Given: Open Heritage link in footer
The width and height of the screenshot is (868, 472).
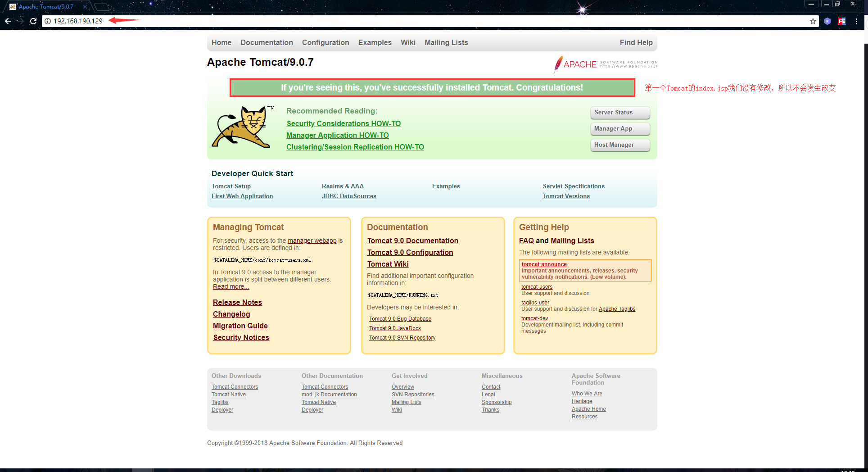Looking at the screenshot, I should pos(582,401).
